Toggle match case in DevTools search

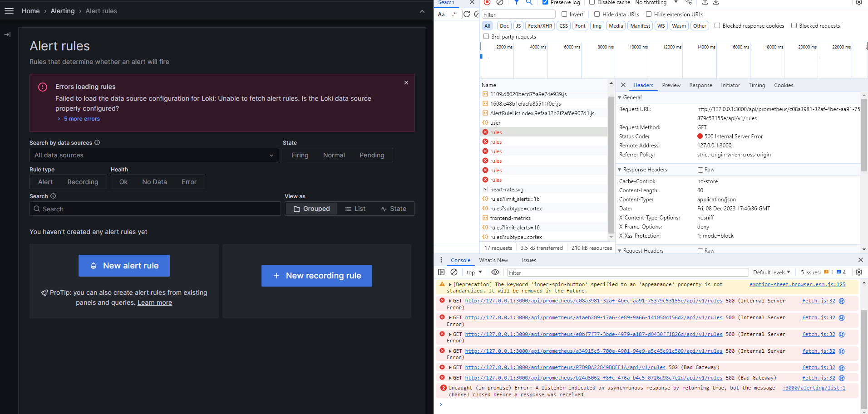[x=441, y=14]
